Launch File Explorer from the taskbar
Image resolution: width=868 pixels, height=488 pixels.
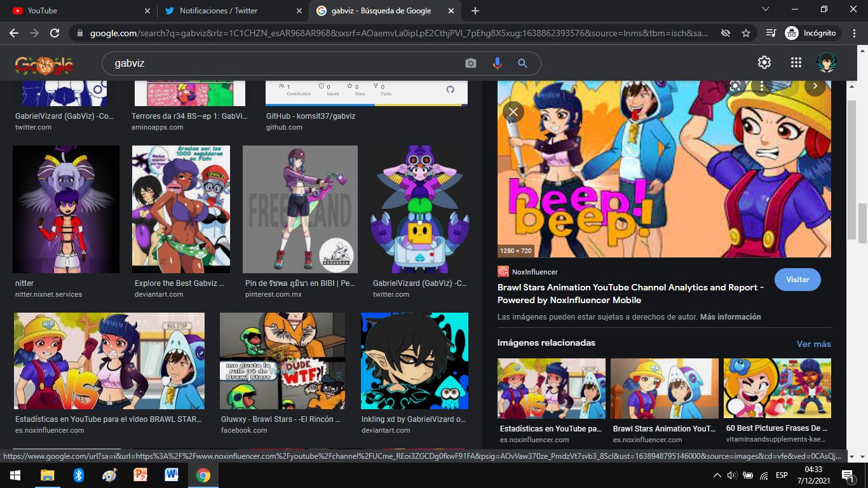[48, 475]
